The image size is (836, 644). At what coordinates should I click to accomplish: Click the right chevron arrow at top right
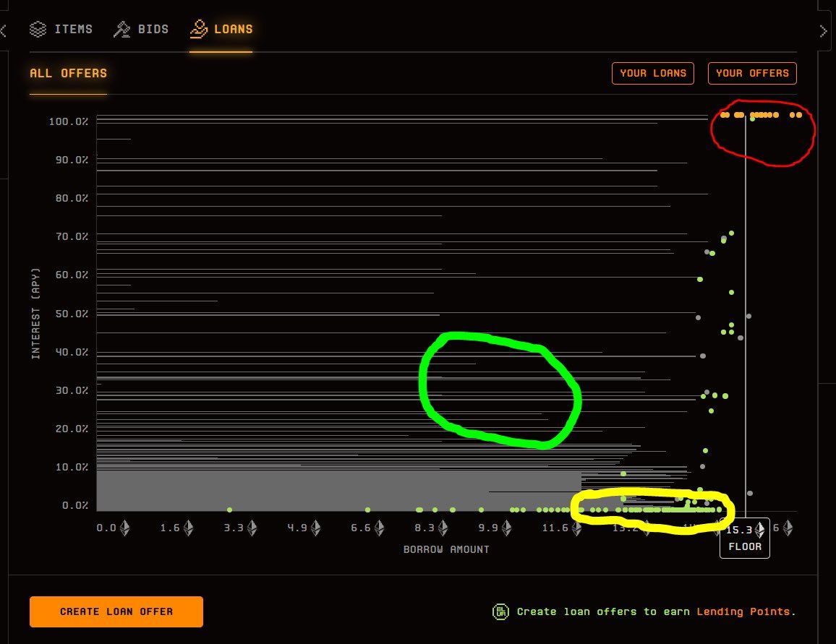(823, 31)
